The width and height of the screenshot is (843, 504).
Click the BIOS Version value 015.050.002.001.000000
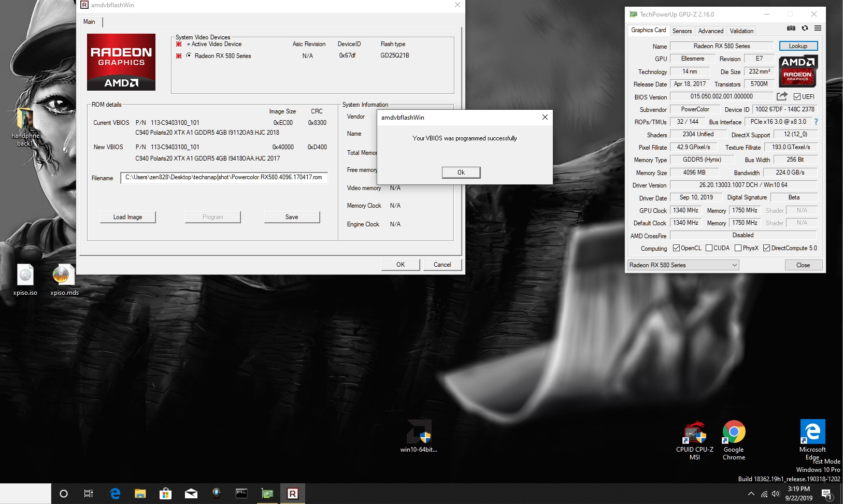[721, 96]
